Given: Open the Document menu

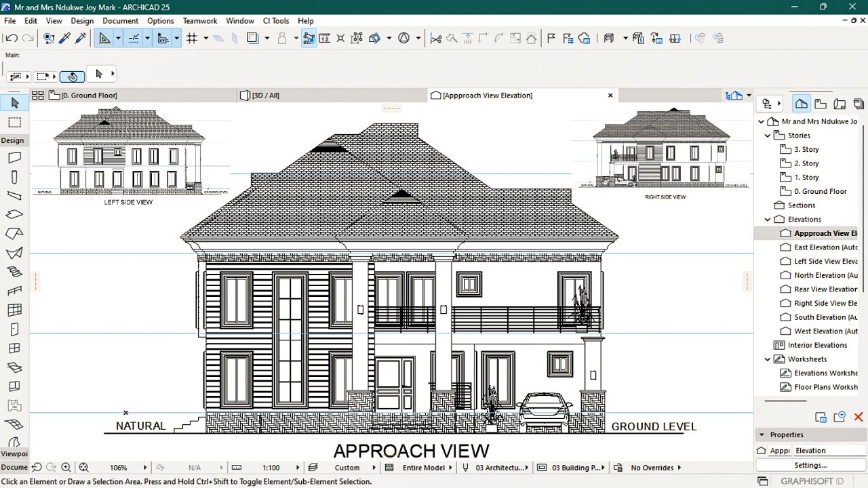Looking at the screenshot, I should point(121,21).
